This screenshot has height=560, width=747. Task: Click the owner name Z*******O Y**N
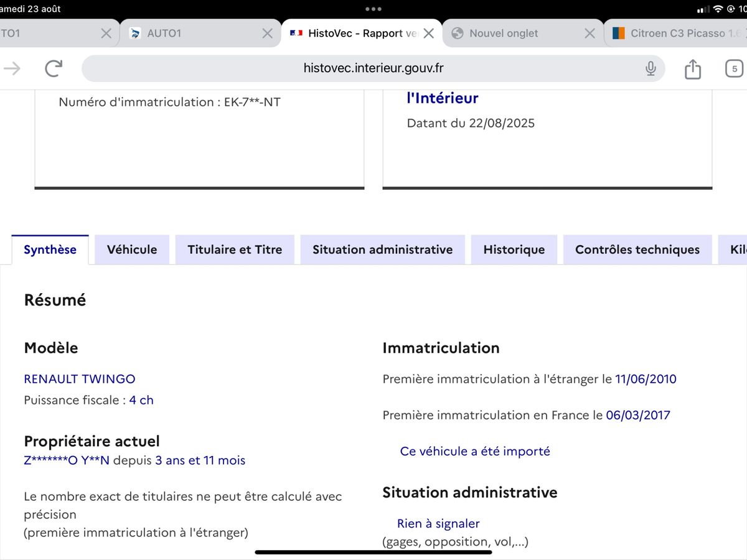point(67,460)
